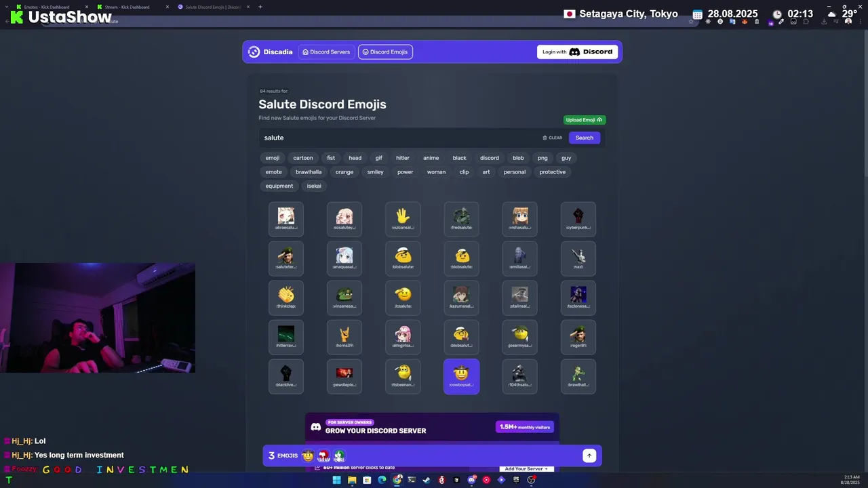868x488 pixels.
Task: Pick the :roger81: soldier emoji
Action: (578, 337)
